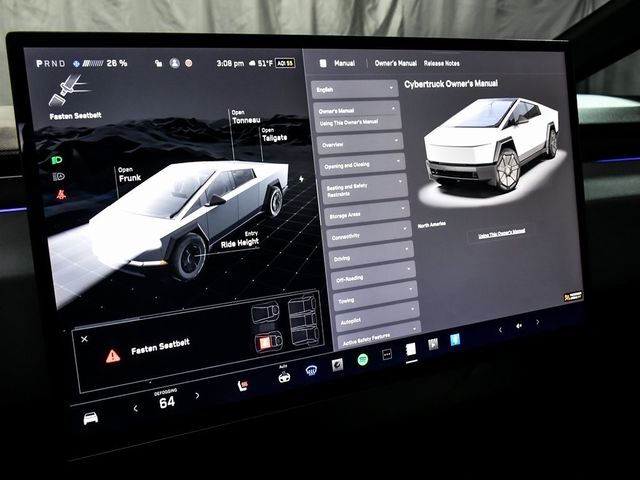Tap the Auto steering wheel heat icon

click(x=284, y=376)
